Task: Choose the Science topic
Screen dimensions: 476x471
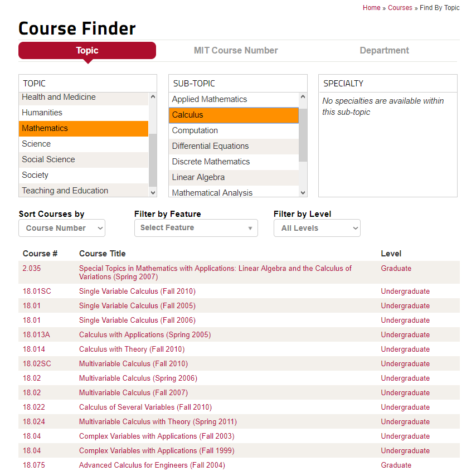Action: pos(36,144)
